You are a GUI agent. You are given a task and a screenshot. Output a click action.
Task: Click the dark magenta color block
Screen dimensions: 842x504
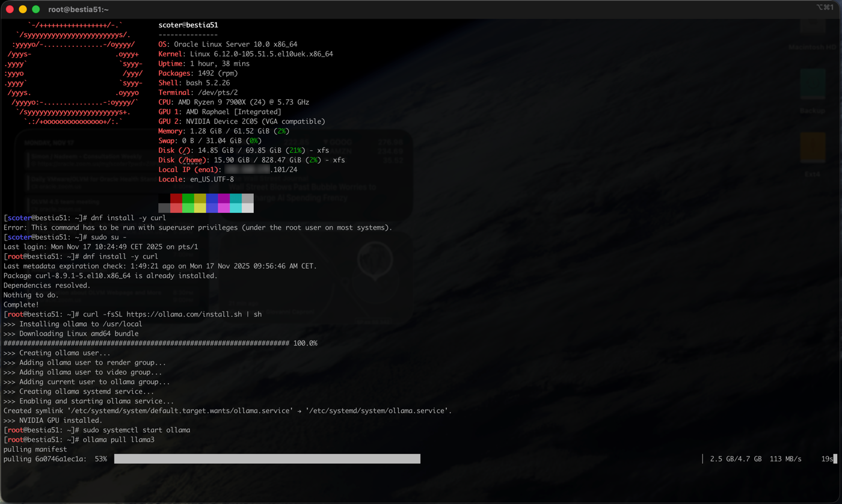pos(224,198)
